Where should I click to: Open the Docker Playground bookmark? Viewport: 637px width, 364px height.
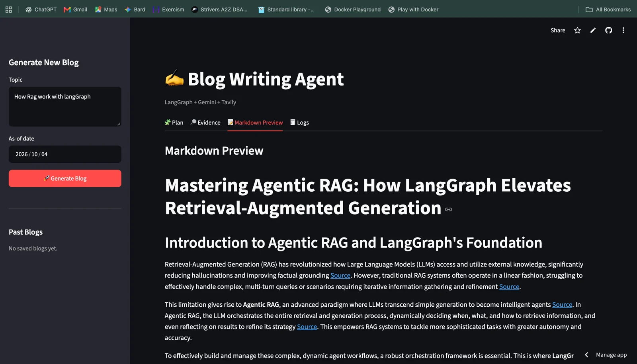353,10
